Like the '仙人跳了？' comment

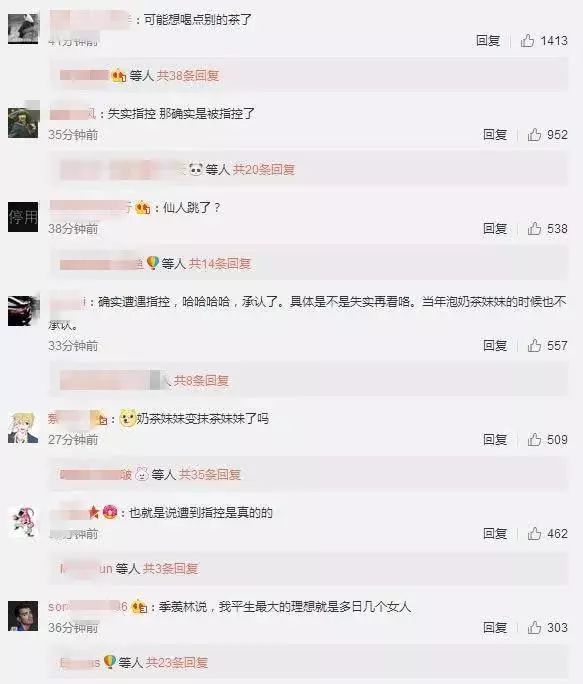pos(534,228)
